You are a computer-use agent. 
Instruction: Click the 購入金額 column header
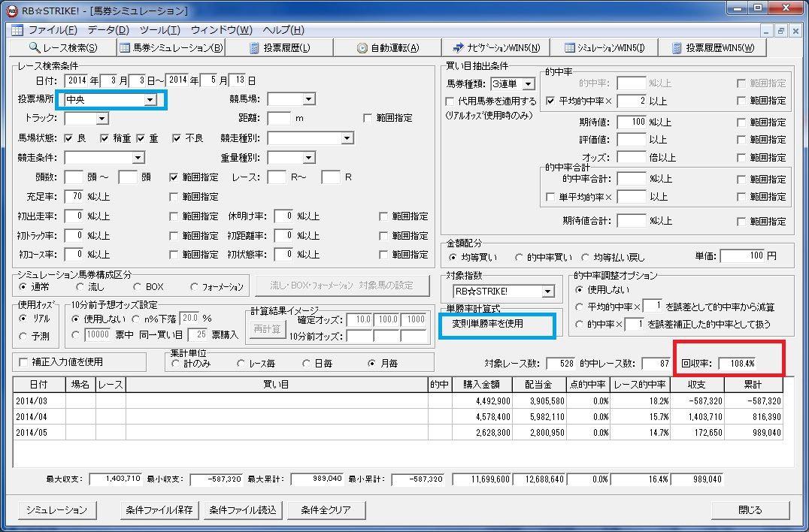pos(482,385)
